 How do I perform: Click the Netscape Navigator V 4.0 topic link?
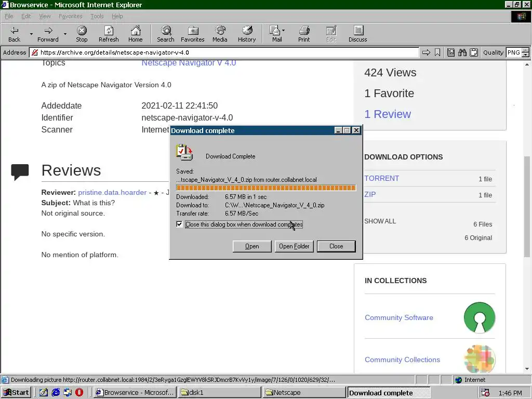(x=189, y=63)
